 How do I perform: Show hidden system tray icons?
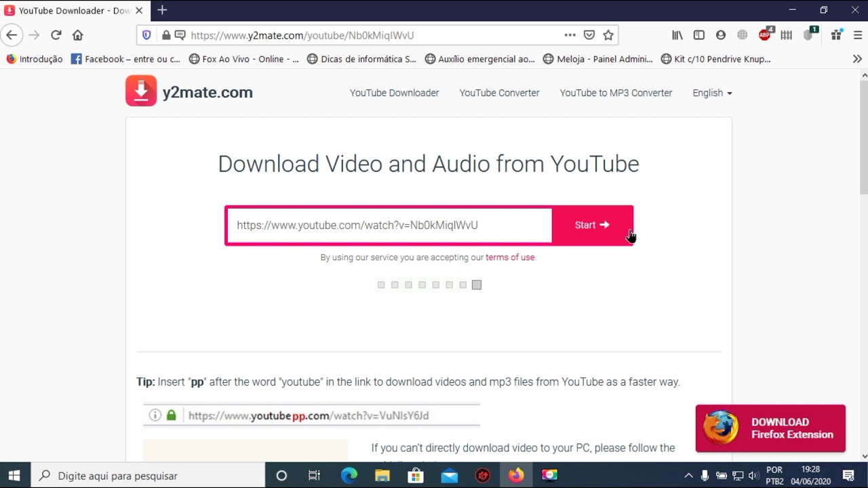click(x=688, y=475)
